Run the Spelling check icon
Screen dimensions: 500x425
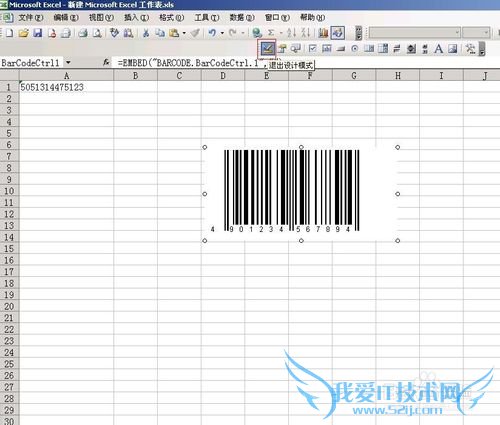(x=114, y=33)
